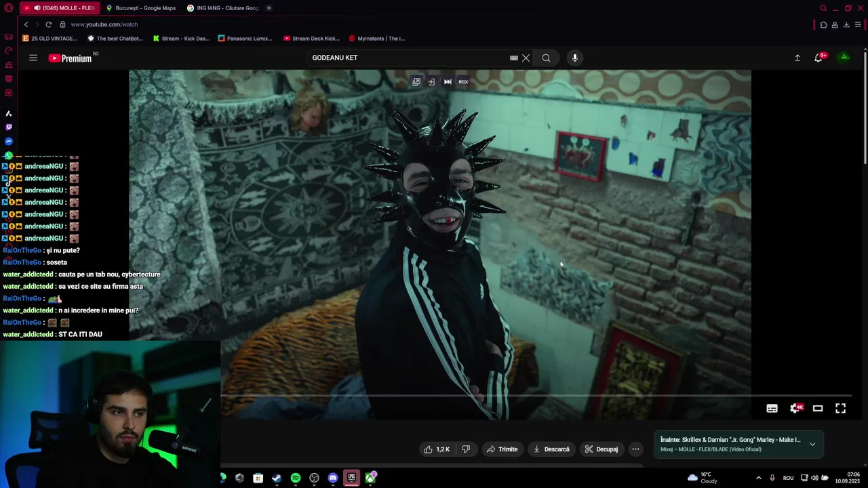
Task: Open The best ChatBot bookmark
Action: click(115, 39)
